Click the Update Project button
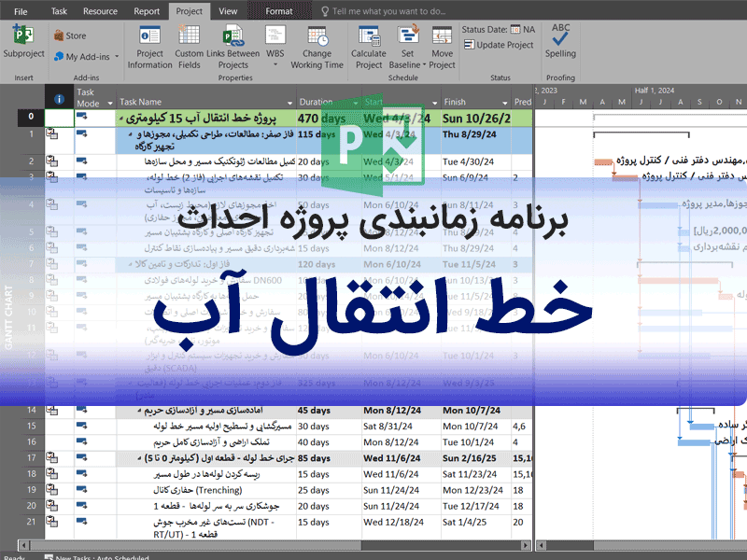Image resolution: width=747 pixels, height=560 pixels. click(500, 45)
